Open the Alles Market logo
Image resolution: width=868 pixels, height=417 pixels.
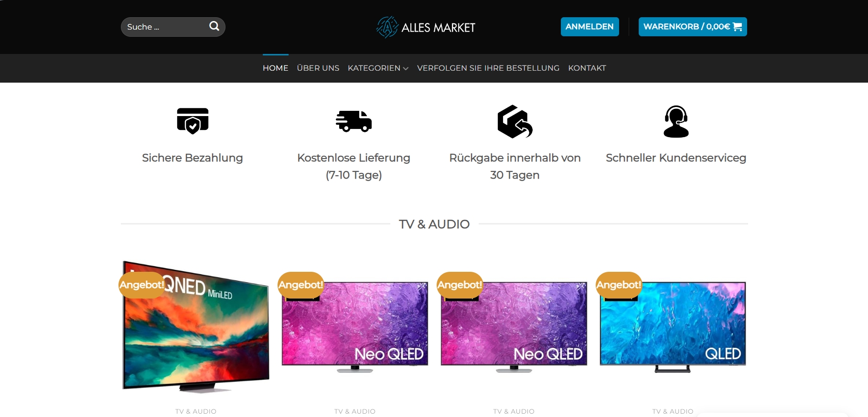[x=426, y=27]
